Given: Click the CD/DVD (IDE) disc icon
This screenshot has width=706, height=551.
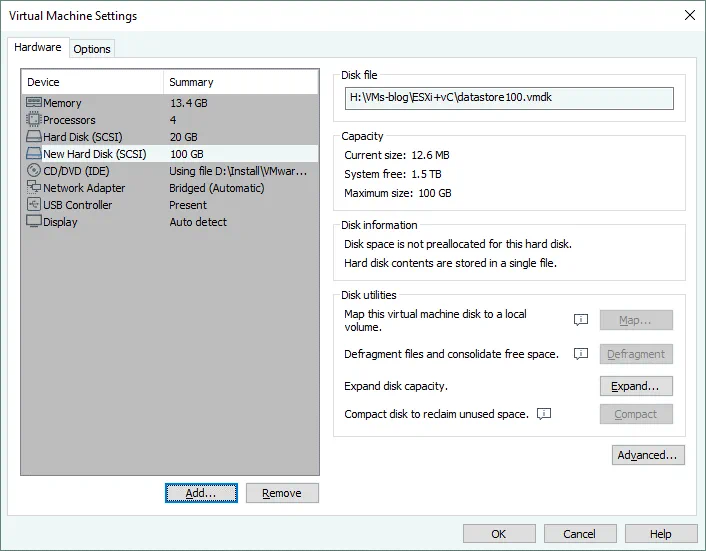Looking at the screenshot, I should click(33, 171).
